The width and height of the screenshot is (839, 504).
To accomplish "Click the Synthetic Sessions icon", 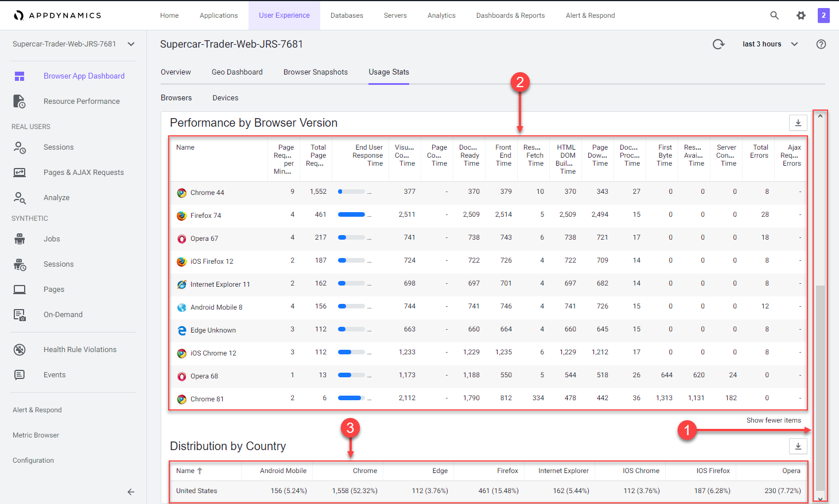I will (x=20, y=264).
